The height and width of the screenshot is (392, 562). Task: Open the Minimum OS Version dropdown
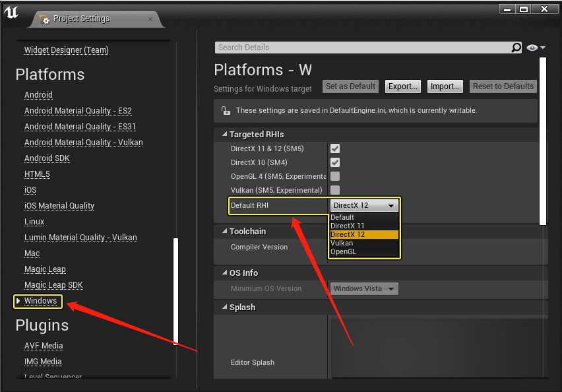click(363, 288)
